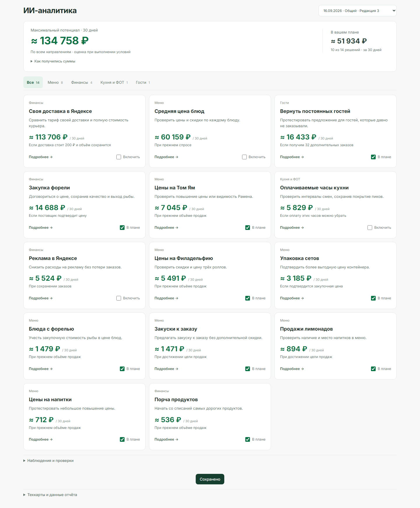Viewport: 420px width, 508px height.
Task: View details of 'Реклама в Яндексе'
Action: coord(41,298)
